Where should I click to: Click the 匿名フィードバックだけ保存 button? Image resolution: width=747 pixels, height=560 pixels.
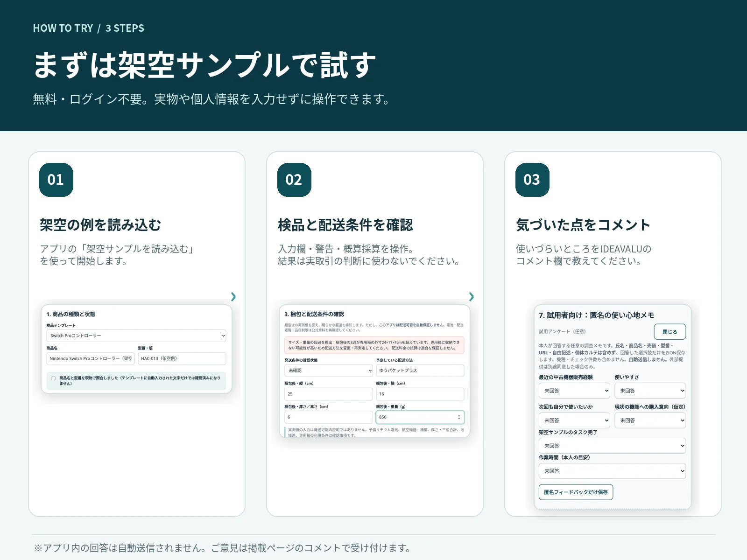coord(576,492)
